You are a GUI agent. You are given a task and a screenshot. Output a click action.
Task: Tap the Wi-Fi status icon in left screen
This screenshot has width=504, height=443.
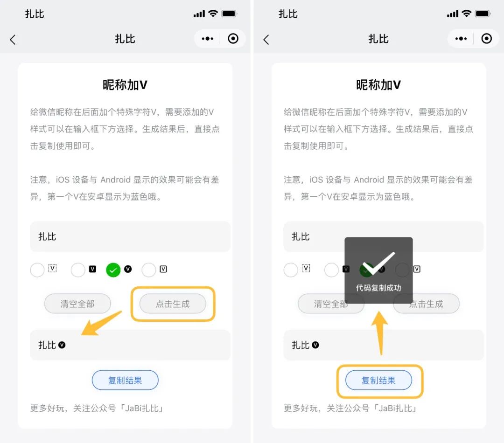213,14
